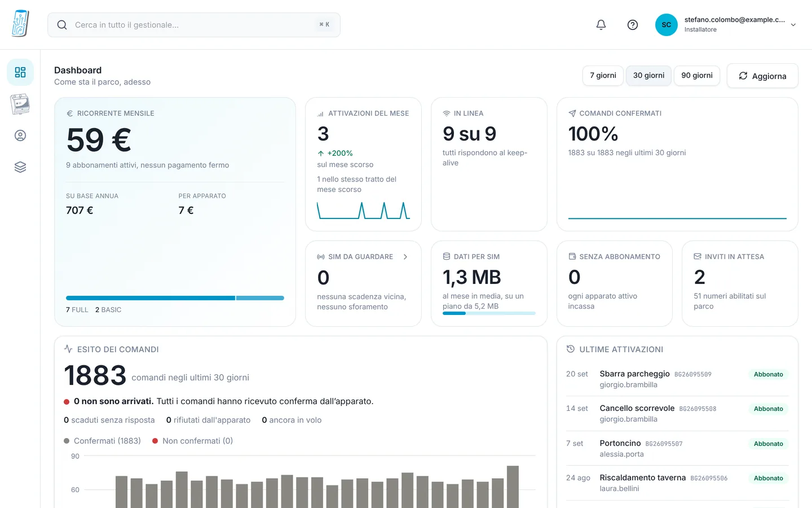Click the bars icon beside Attivazioni del mese
This screenshot has width=812, height=508.
coord(321,113)
